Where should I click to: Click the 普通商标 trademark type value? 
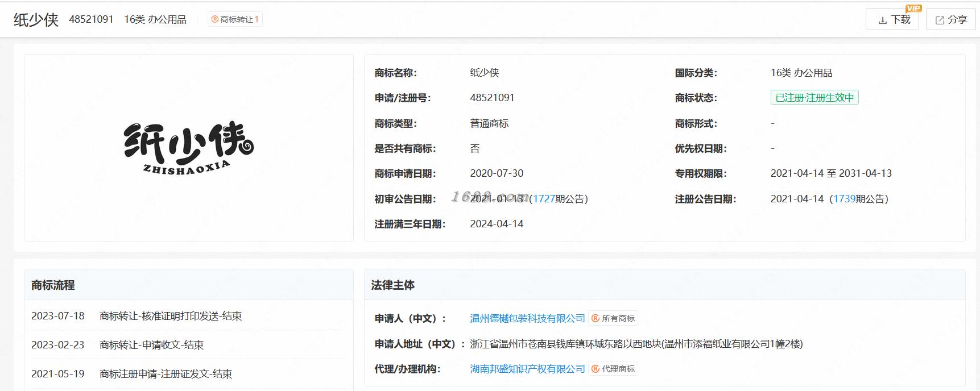(x=489, y=123)
